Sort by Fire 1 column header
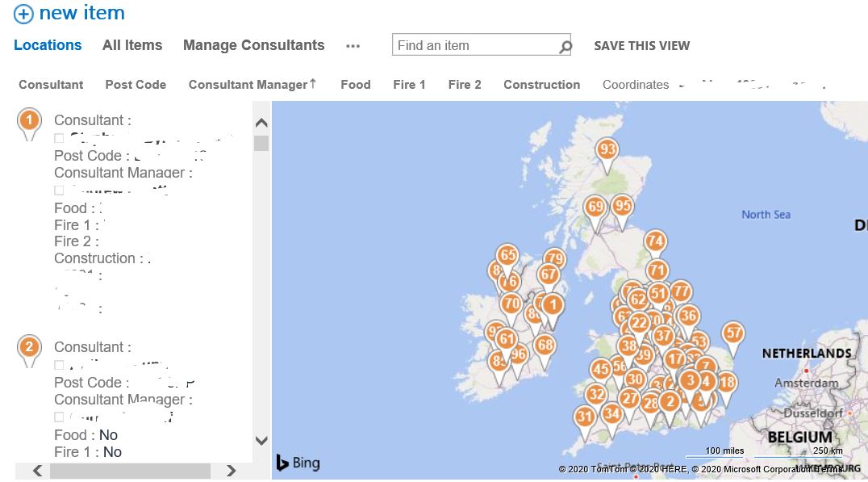The width and height of the screenshot is (868, 482). (409, 85)
